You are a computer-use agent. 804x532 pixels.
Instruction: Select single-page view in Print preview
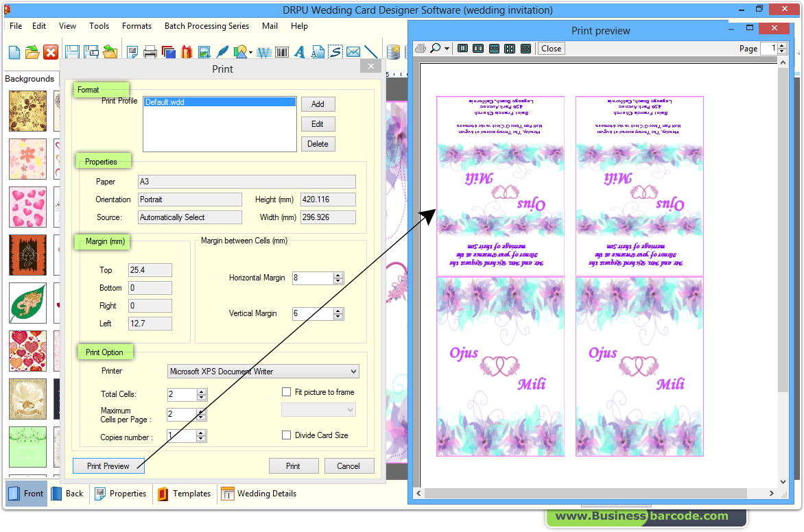tap(463, 49)
